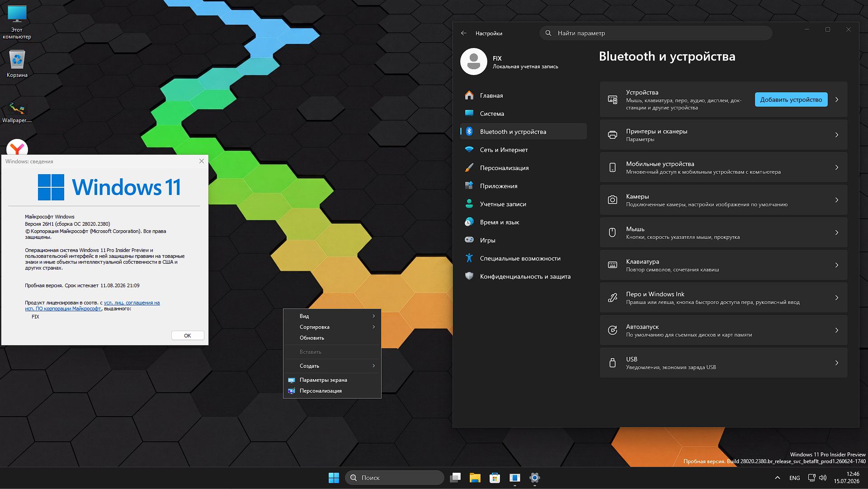Open the USB settings row chevron
Viewport: 868px width, 489px height.
click(x=837, y=363)
